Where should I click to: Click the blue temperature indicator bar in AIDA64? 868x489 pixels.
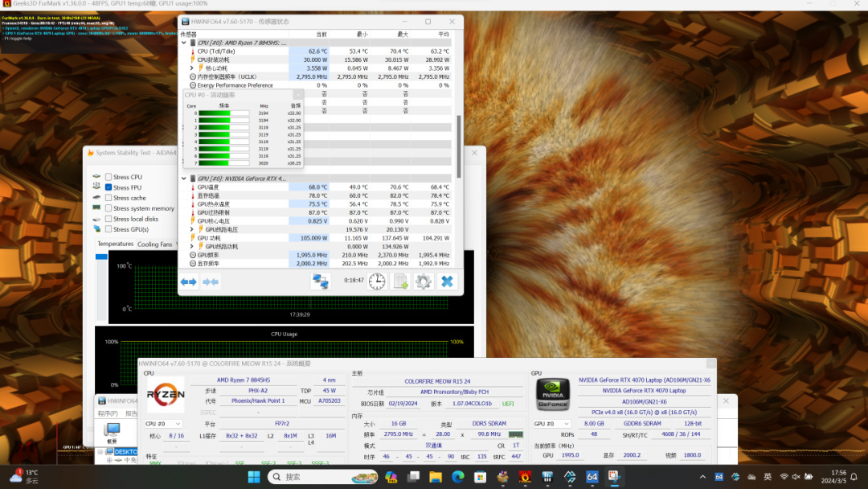coord(101,257)
